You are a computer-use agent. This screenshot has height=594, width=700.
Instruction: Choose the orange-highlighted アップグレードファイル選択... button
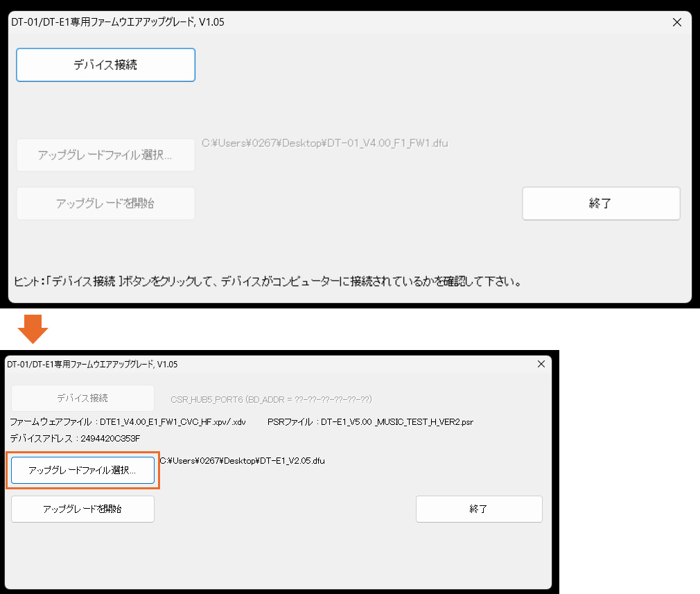pos(82,470)
